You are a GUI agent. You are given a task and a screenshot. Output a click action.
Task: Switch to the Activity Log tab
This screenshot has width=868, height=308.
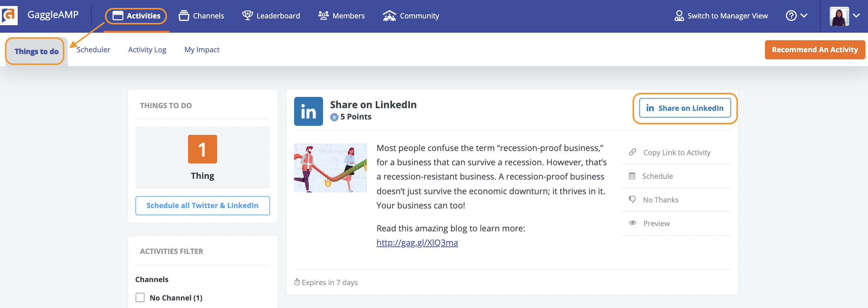(x=147, y=49)
